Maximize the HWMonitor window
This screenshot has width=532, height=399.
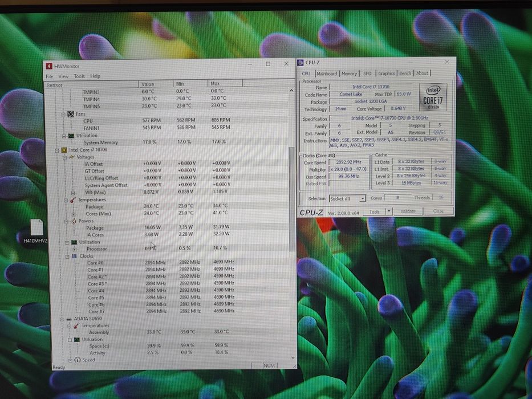(x=268, y=64)
